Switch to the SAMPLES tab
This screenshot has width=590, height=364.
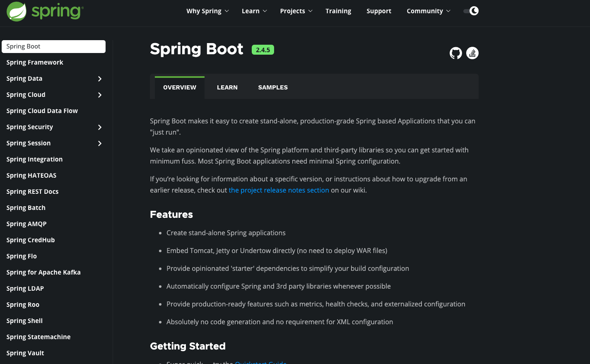(273, 87)
